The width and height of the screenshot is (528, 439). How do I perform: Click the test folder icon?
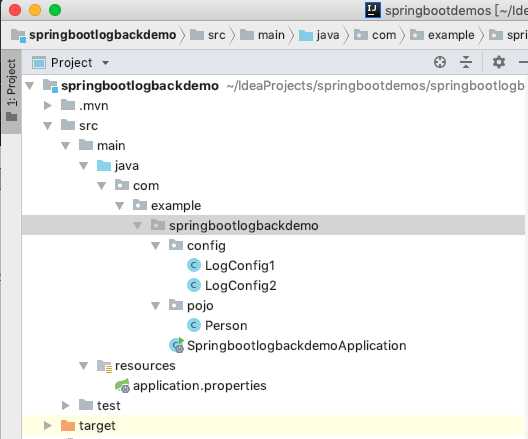[x=86, y=405]
